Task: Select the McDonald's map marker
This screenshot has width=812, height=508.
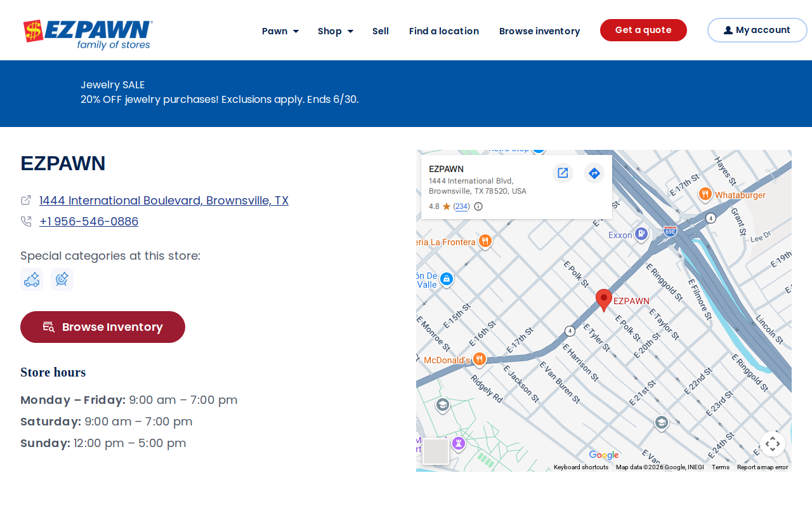Action: [x=480, y=359]
